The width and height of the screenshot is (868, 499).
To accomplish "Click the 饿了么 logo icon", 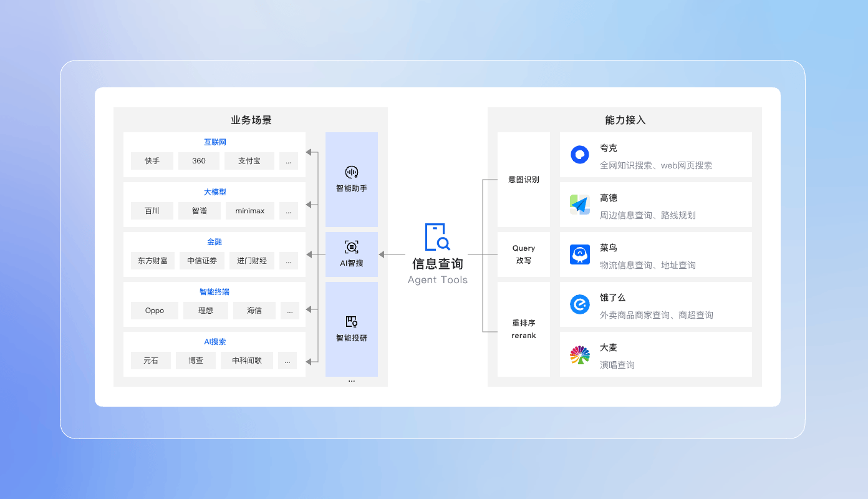I will click(x=580, y=304).
